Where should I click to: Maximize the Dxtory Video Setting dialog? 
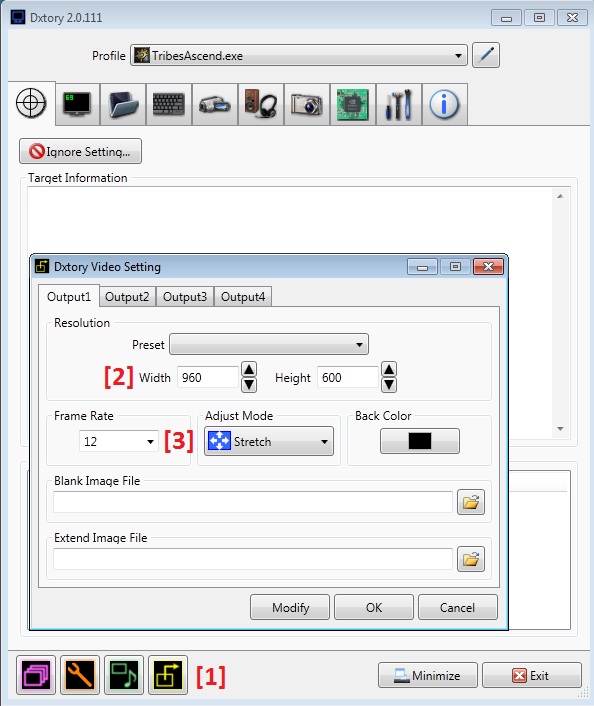coord(455,267)
